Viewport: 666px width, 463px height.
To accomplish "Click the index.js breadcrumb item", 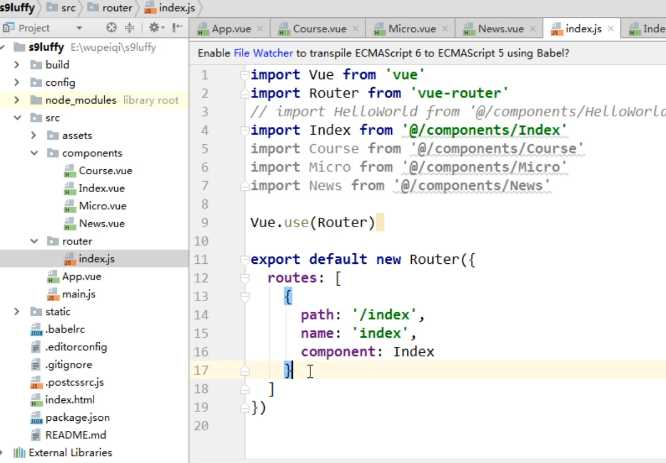I will pos(170,8).
